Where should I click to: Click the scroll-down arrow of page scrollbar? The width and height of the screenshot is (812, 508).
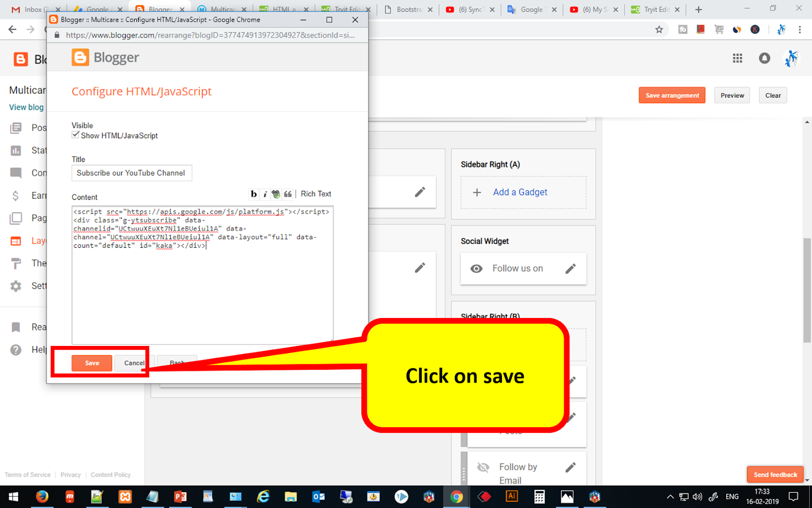[x=807, y=480]
